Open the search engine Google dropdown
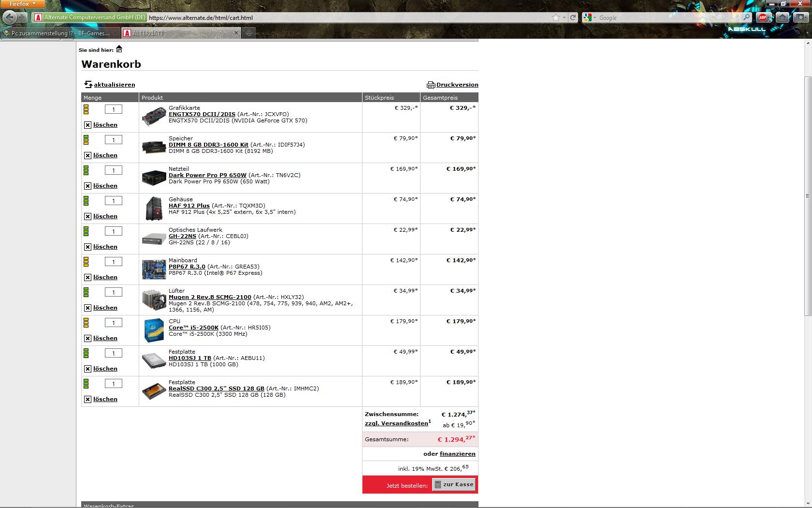The width and height of the screenshot is (812, 508). coord(590,17)
